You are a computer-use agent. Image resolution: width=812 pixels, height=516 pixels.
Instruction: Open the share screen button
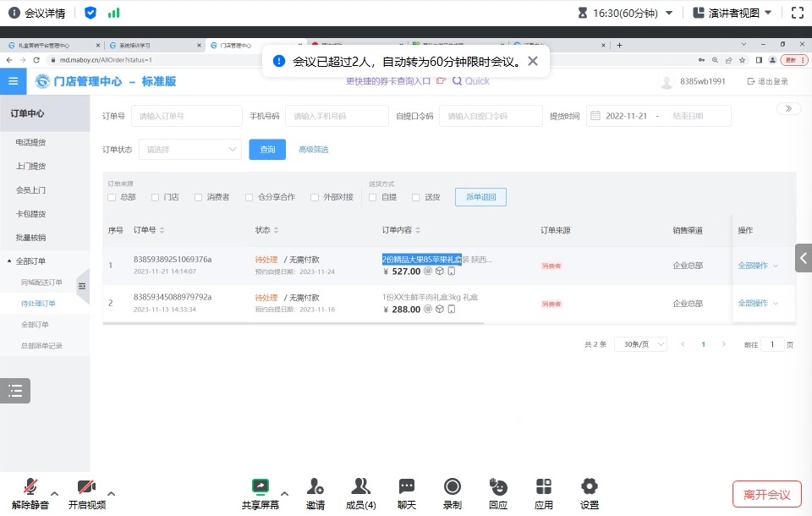[x=260, y=487]
